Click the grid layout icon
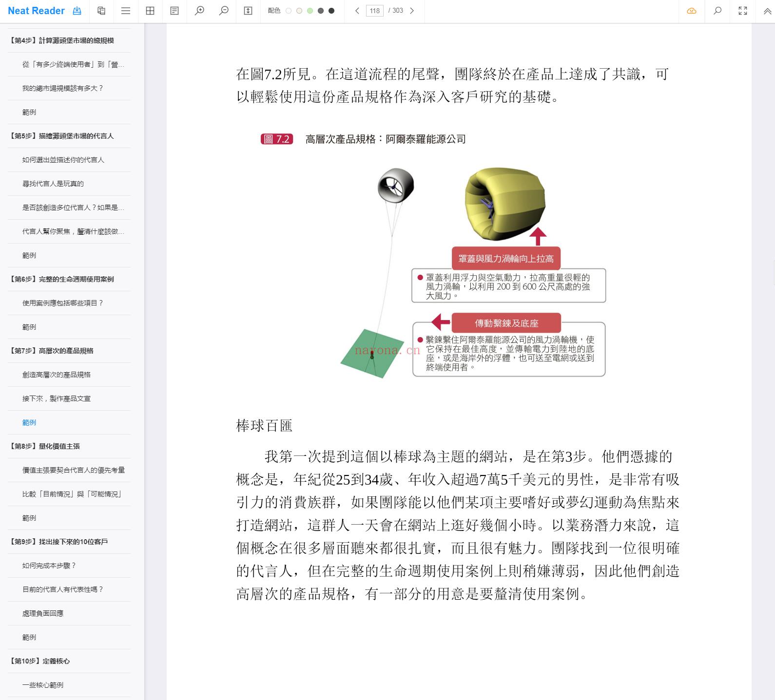Viewport: 775px width, 700px height. tap(150, 11)
